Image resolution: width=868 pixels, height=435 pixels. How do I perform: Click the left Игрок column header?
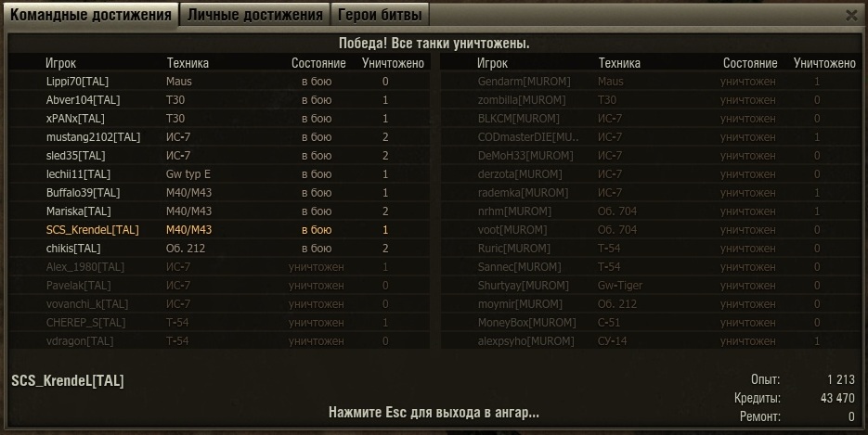60,63
